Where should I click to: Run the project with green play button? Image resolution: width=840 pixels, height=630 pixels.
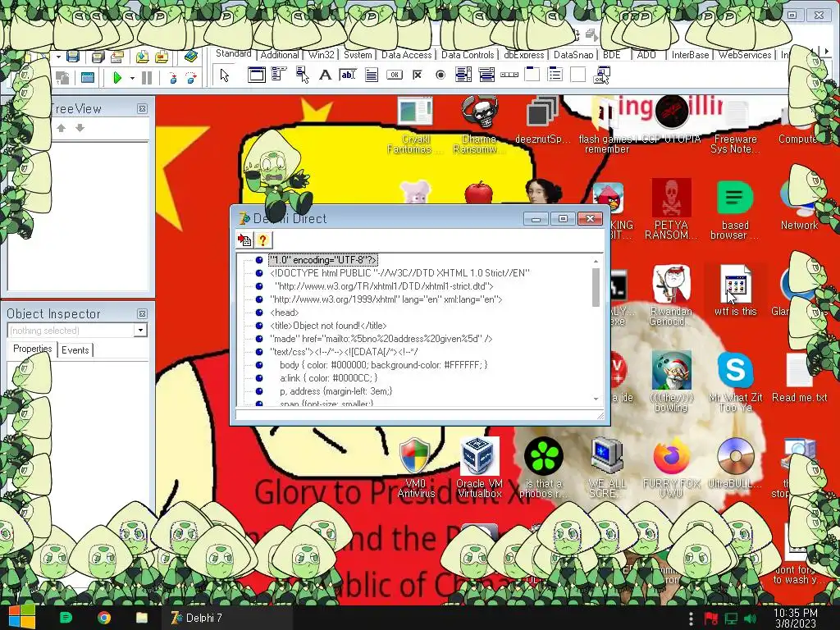pyautogui.click(x=117, y=78)
